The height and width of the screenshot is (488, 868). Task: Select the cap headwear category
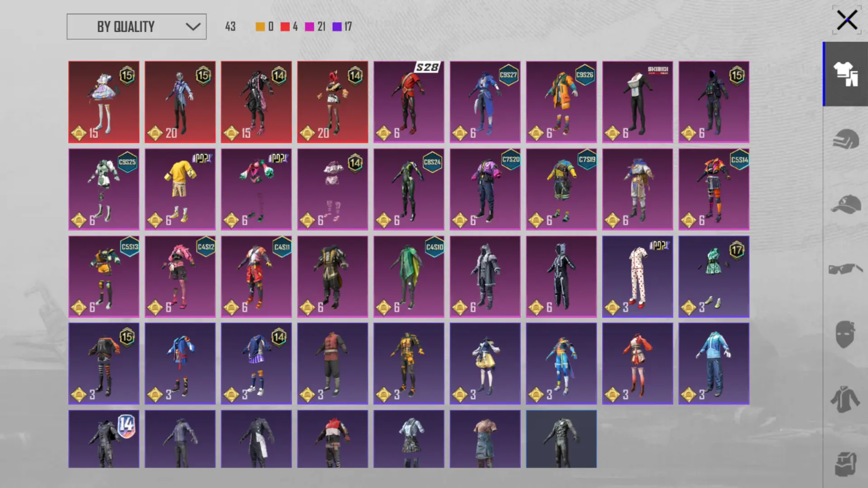tap(845, 204)
